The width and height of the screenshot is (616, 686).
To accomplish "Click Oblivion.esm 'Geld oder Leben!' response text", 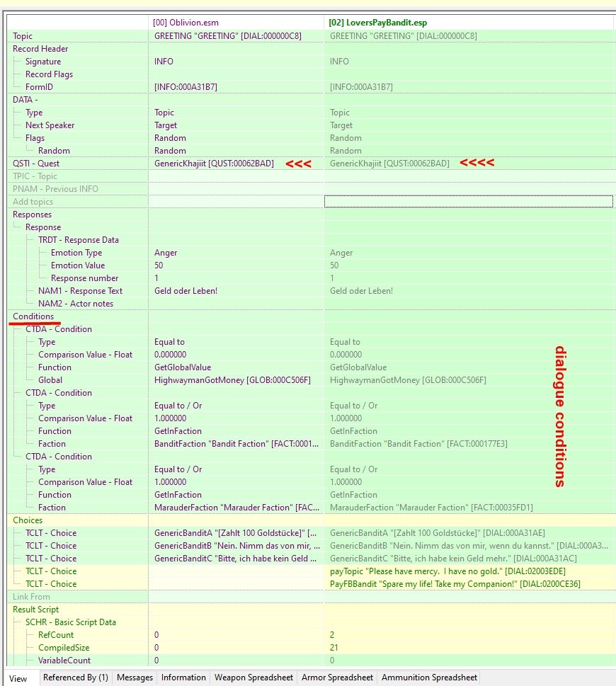I will click(236, 290).
